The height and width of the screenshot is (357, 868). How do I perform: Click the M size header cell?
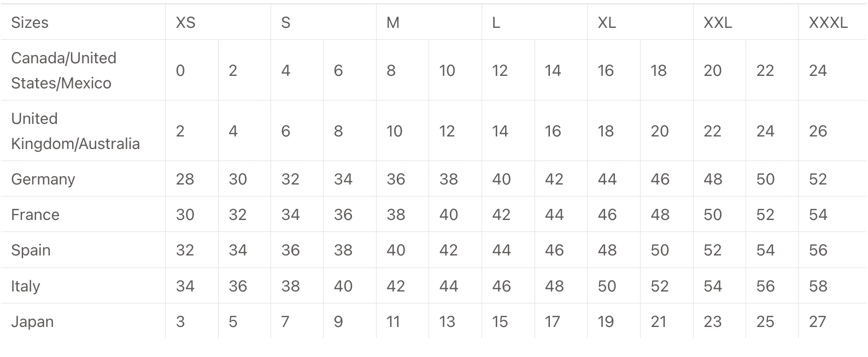coord(393,22)
